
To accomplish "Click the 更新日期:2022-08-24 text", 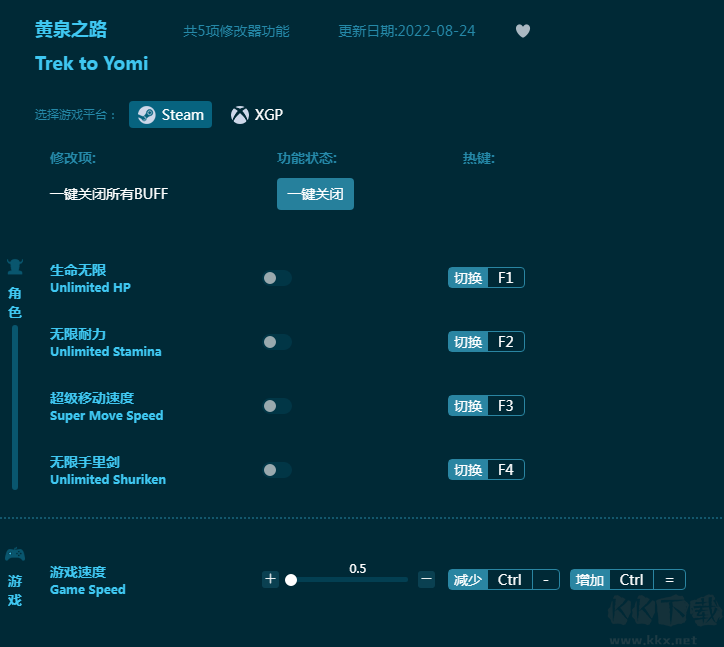I will pyautogui.click(x=407, y=31).
